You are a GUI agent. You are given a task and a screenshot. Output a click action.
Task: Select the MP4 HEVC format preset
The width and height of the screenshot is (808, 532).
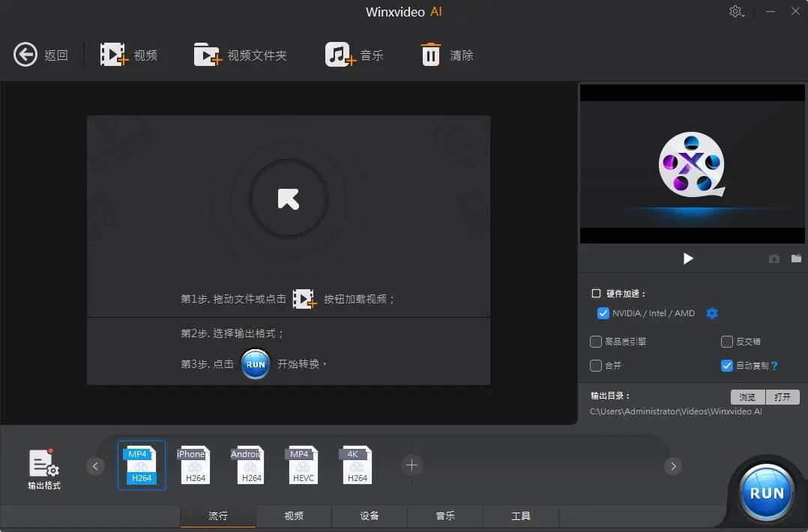[x=303, y=465]
